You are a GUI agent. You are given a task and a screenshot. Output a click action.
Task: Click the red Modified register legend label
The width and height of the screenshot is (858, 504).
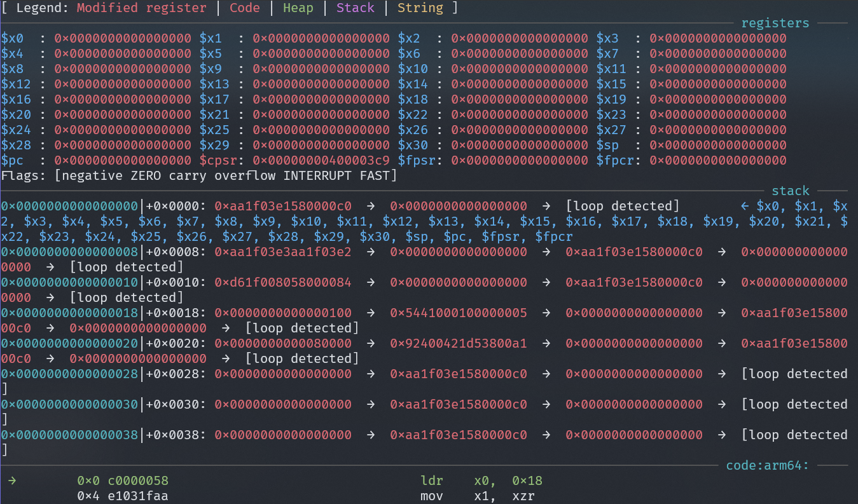click(141, 8)
